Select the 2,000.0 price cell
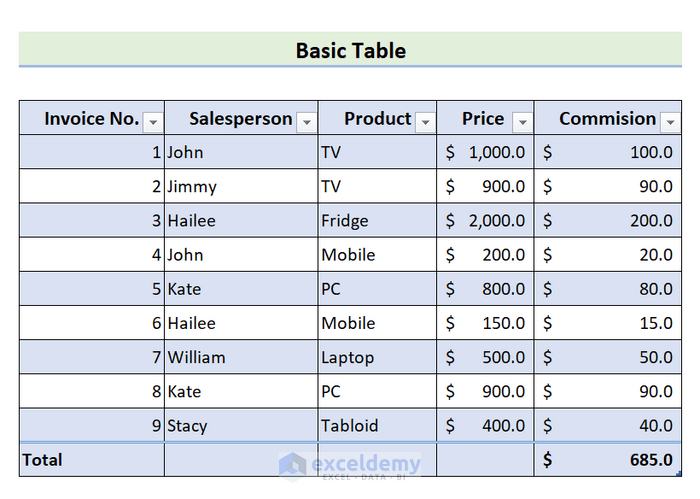700x499 pixels. click(x=485, y=221)
